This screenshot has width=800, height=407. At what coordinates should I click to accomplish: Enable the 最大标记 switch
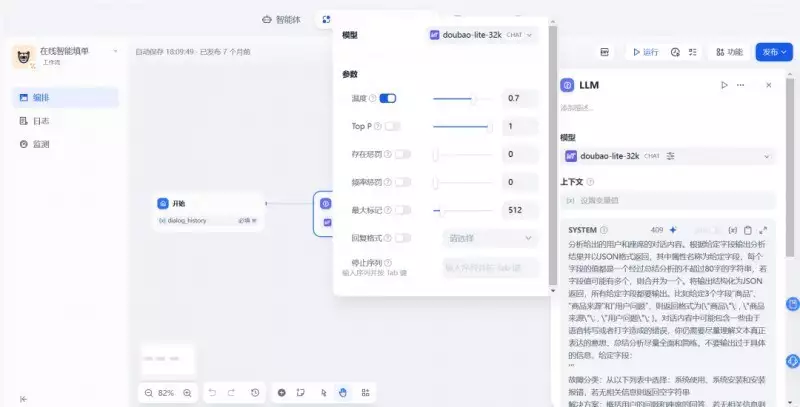[403, 210]
